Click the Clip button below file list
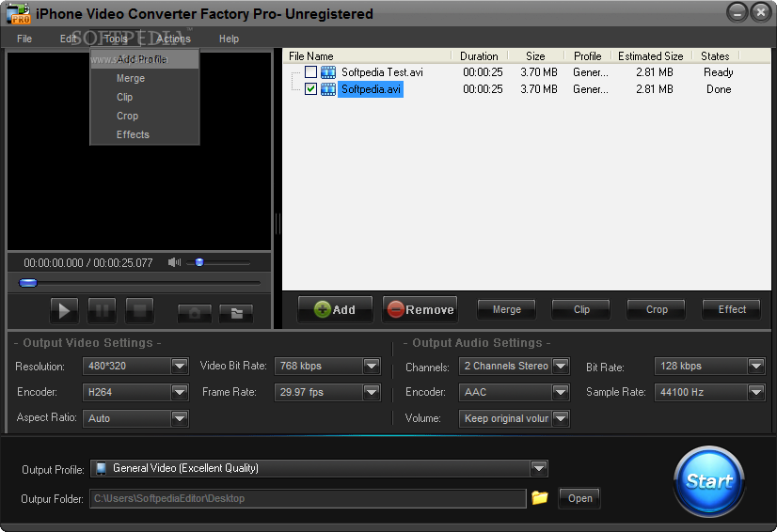The image size is (777, 532). coord(581,309)
